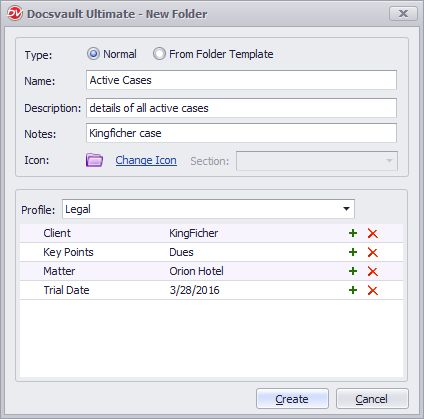The height and width of the screenshot is (419, 424).
Task: Click the green plus icon in Matter row
Action: coord(353,271)
